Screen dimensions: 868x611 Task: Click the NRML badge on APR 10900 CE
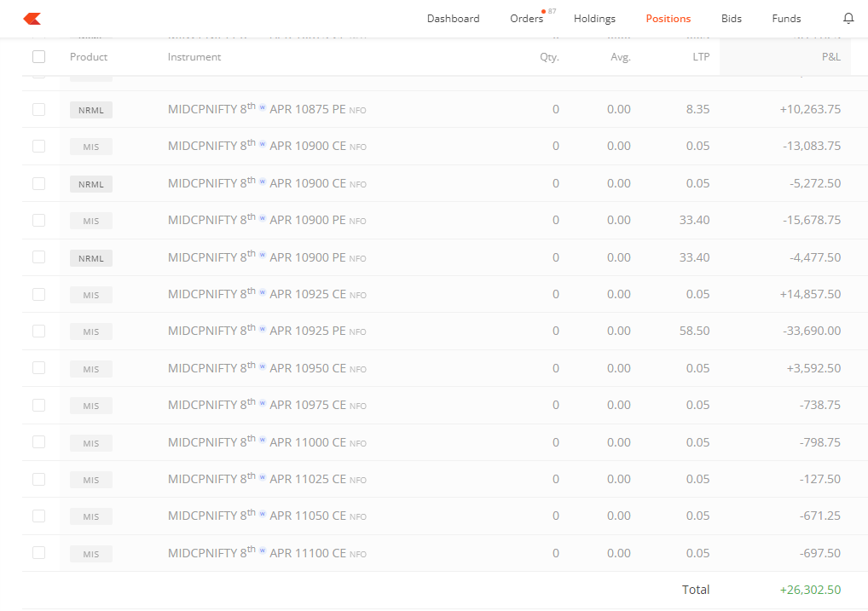tap(90, 183)
